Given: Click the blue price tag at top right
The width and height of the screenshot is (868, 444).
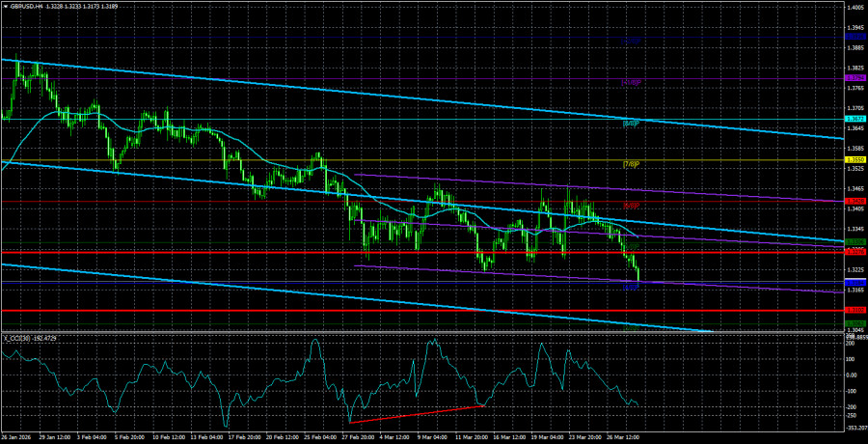Looking at the screenshot, I should pyautogui.click(x=854, y=39).
